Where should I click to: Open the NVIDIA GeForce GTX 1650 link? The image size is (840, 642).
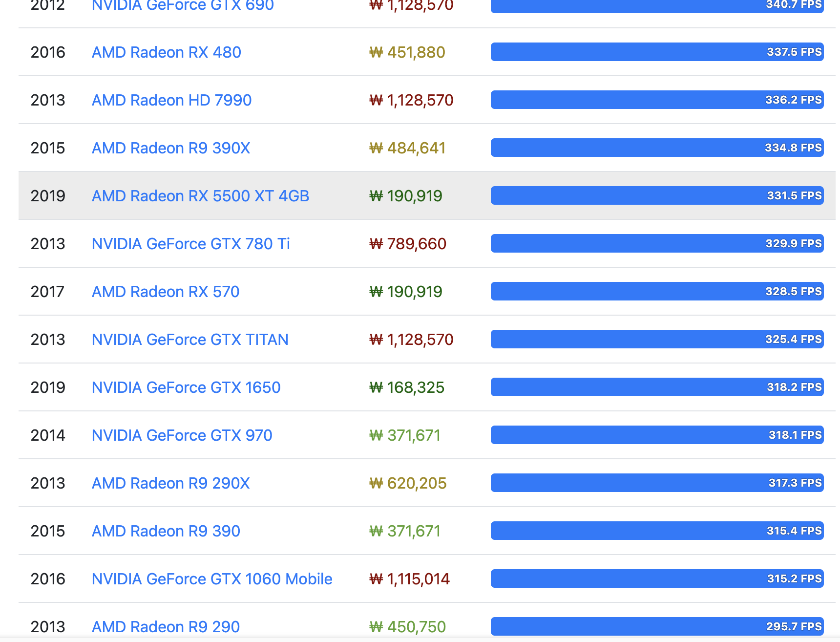[186, 387]
